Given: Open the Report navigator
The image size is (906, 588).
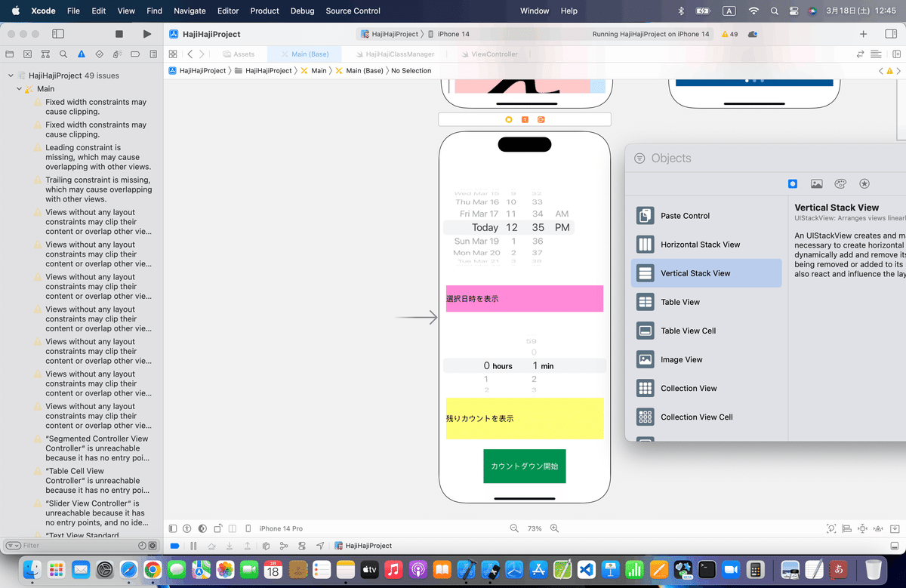Looking at the screenshot, I should pyautogui.click(x=153, y=54).
